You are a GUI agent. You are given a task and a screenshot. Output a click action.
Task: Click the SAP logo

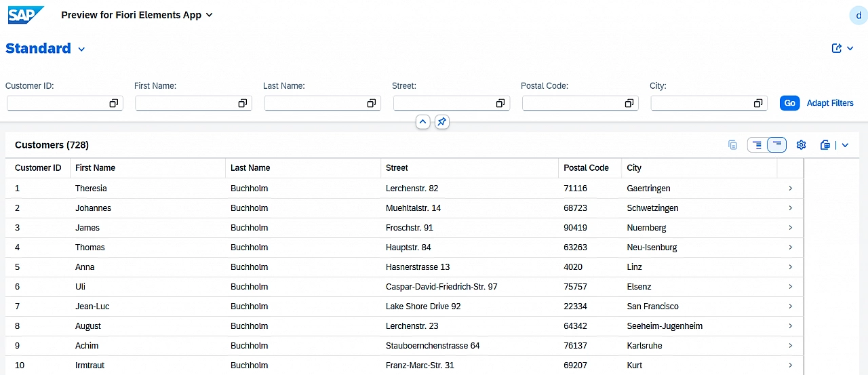pyautogui.click(x=26, y=15)
